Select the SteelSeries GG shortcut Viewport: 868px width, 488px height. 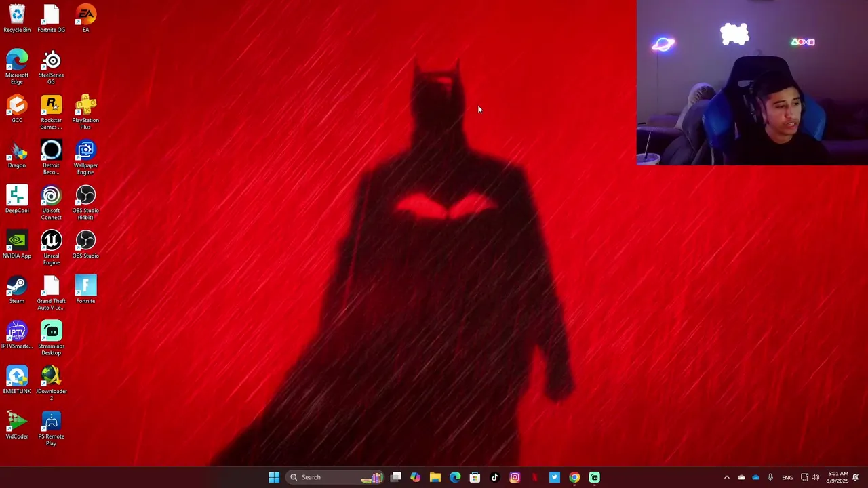(52, 66)
